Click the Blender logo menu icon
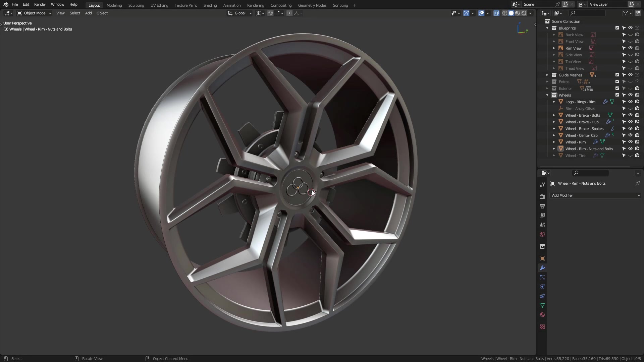The height and width of the screenshot is (362, 644). 6,4
